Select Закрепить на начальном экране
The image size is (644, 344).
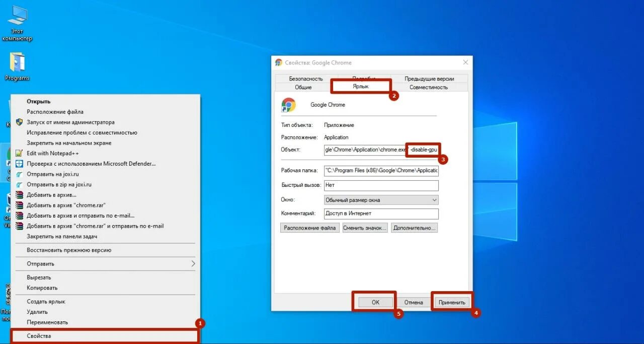pos(106,143)
